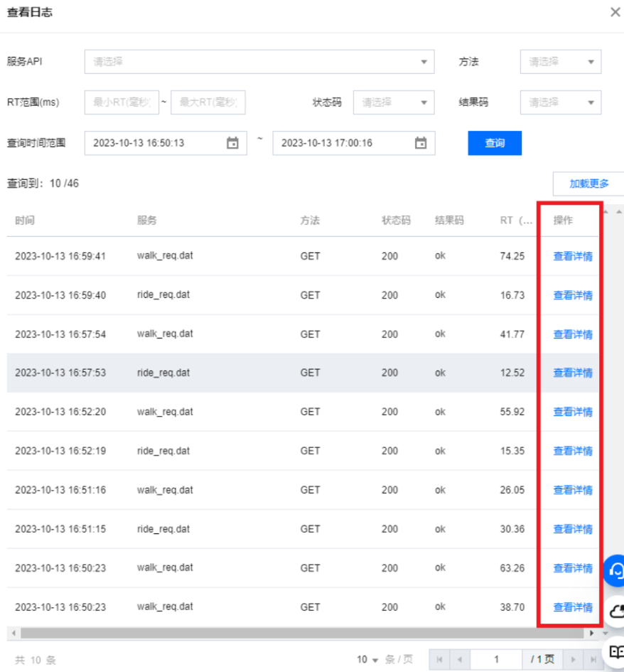View details of 16:57:53 ride_req.dat log
The width and height of the screenshot is (624, 672).
(x=573, y=373)
